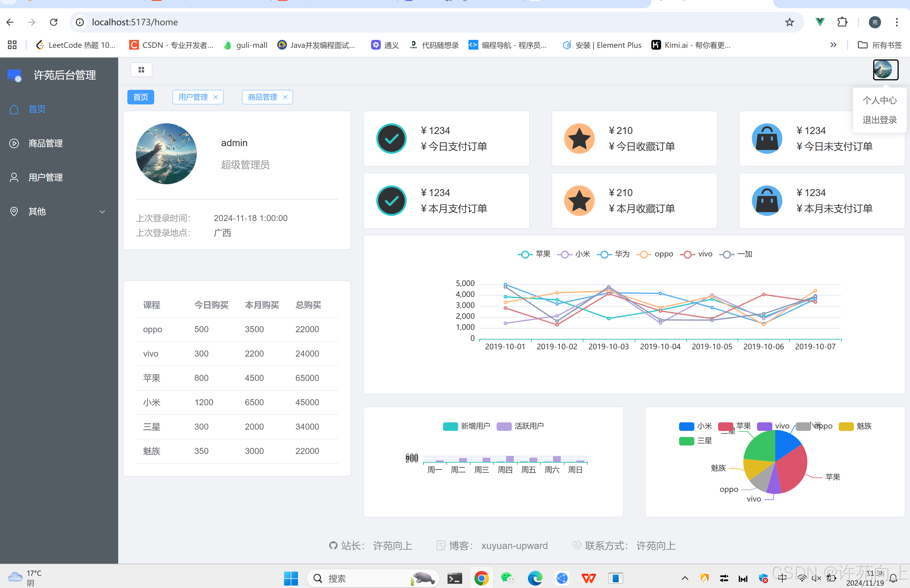Viewport: 910px width, 588px height.
Task: Click the GitHub icon beside 站长
Action: (x=333, y=546)
